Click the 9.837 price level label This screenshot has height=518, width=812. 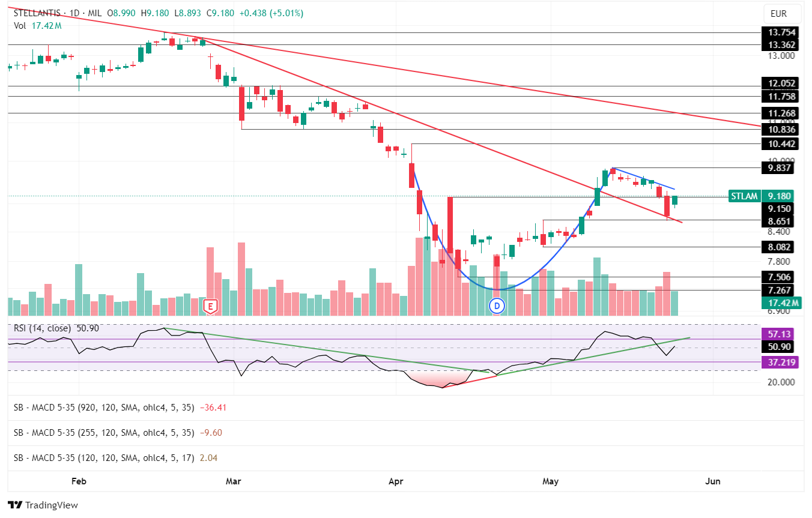(777, 168)
